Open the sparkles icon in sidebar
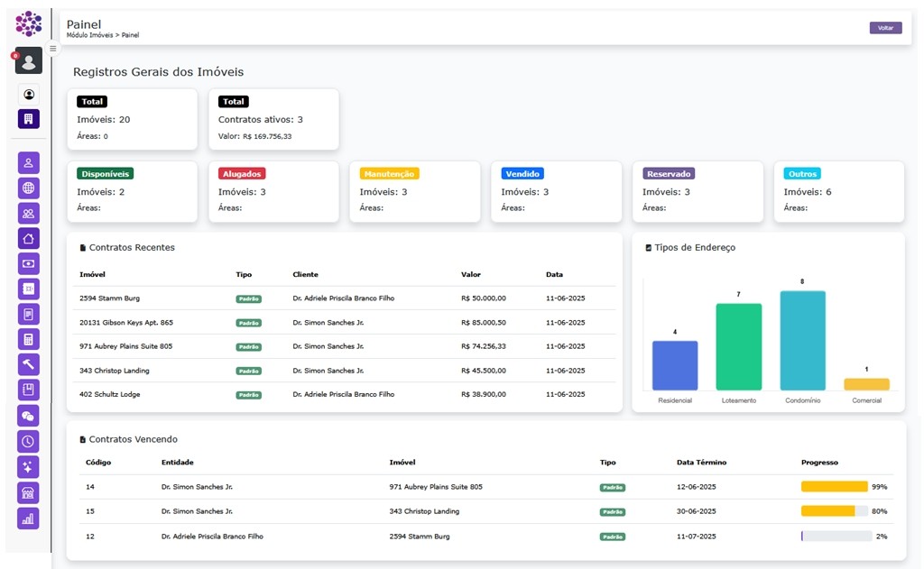 [x=29, y=467]
